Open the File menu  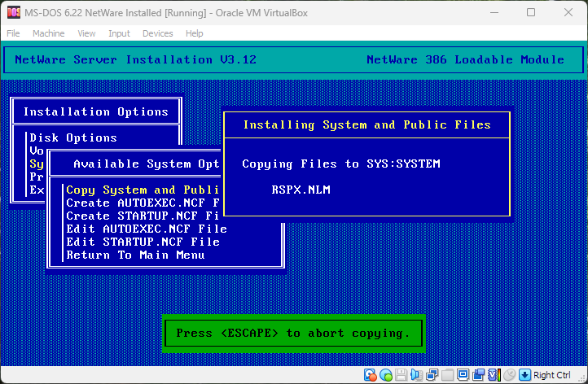(13, 33)
